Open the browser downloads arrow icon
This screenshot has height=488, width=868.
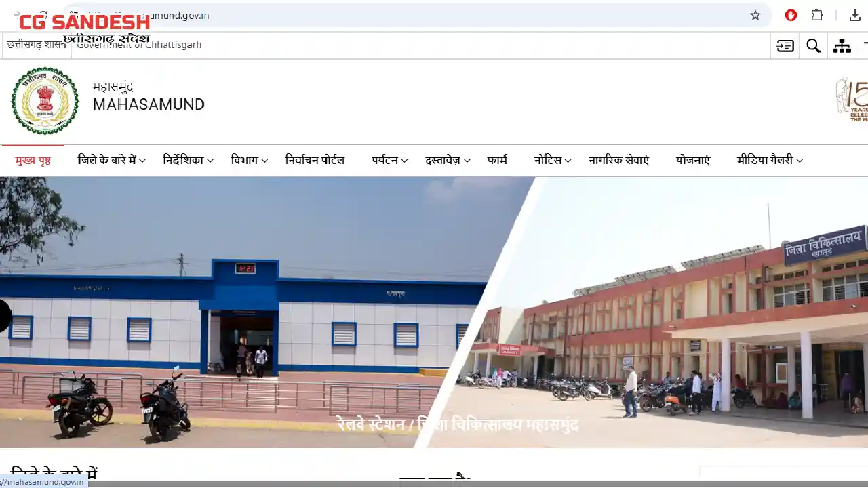point(854,15)
